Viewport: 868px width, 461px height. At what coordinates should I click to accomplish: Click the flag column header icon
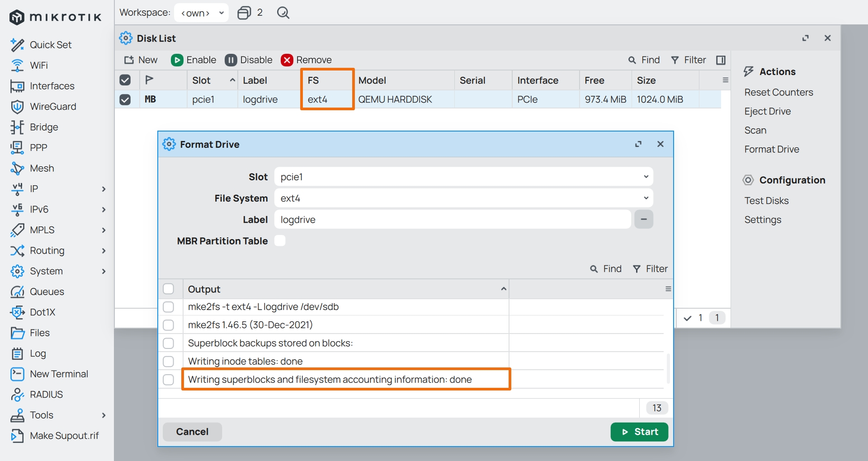pos(149,80)
